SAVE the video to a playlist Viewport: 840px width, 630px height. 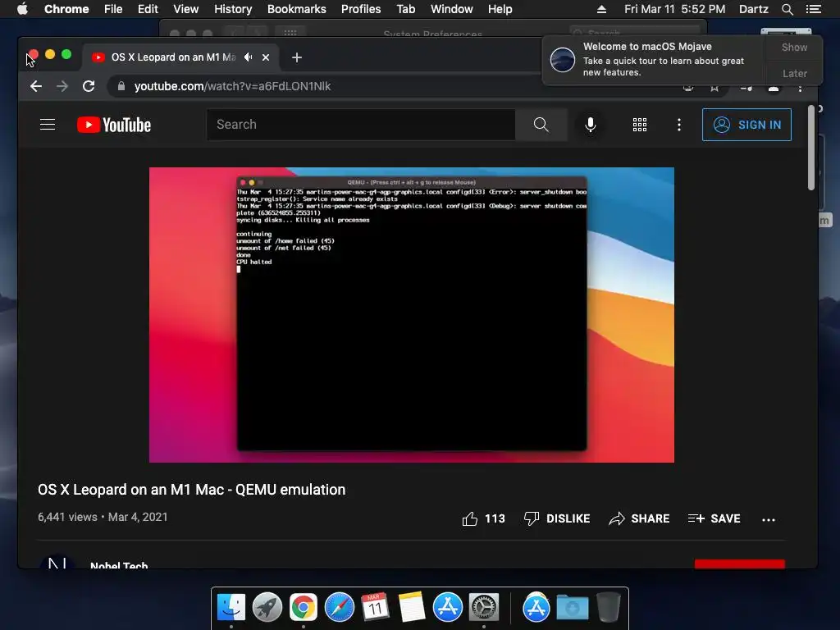pos(714,518)
